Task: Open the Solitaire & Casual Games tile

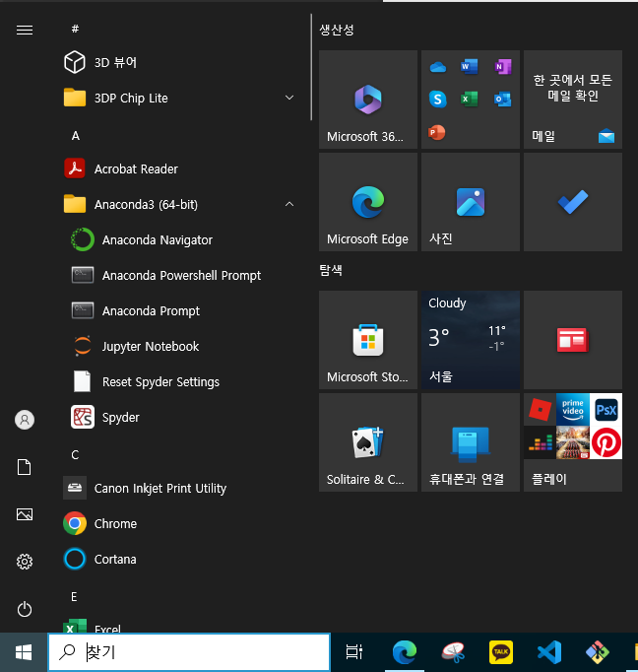Action: point(368,442)
